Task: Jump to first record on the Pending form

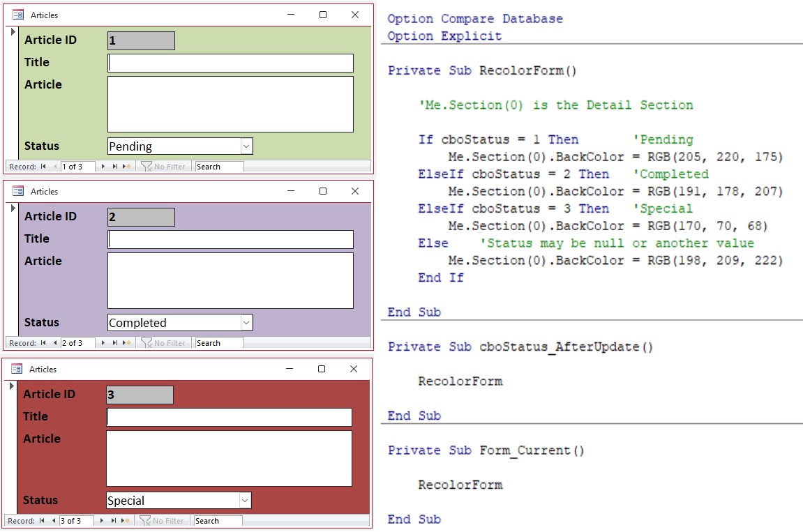Action: point(42,167)
